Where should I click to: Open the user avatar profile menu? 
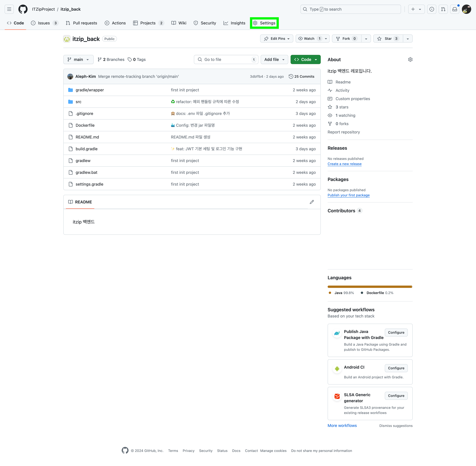click(466, 9)
